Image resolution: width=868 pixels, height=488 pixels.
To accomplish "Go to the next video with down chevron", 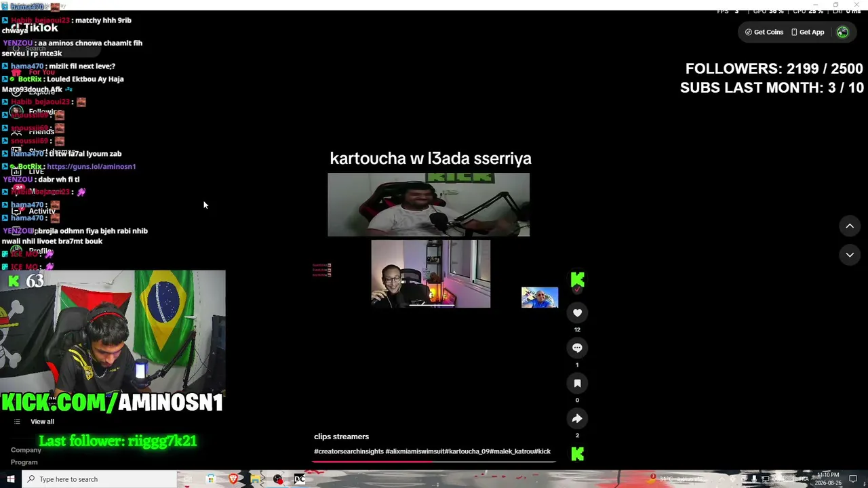I will (850, 254).
